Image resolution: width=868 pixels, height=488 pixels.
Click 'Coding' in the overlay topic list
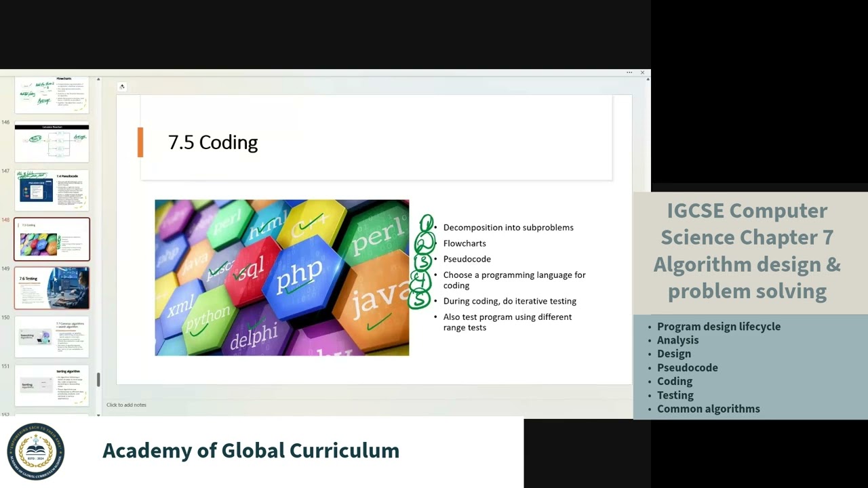pyautogui.click(x=675, y=382)
